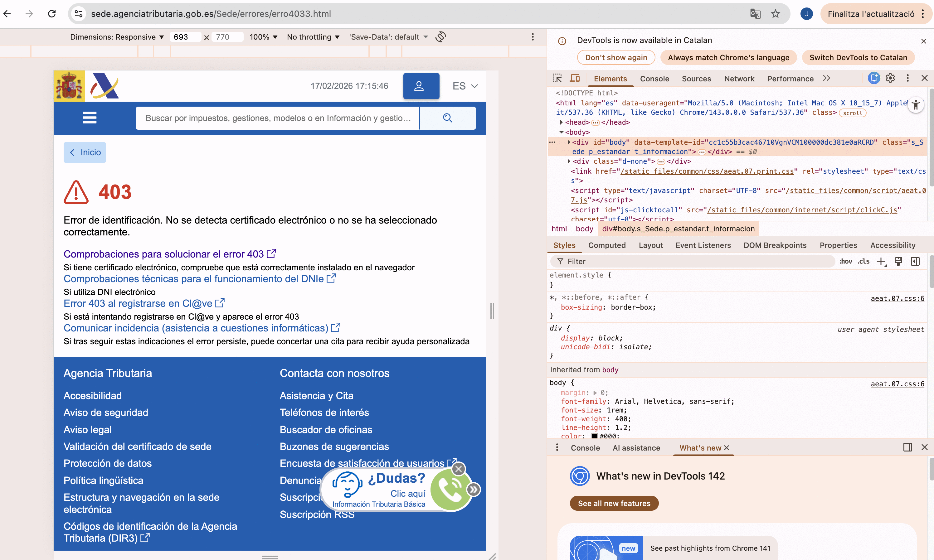Open DevTools settings gear
Image resolution: width=934 pixels, height=560 pixels.
click(890, 78)
